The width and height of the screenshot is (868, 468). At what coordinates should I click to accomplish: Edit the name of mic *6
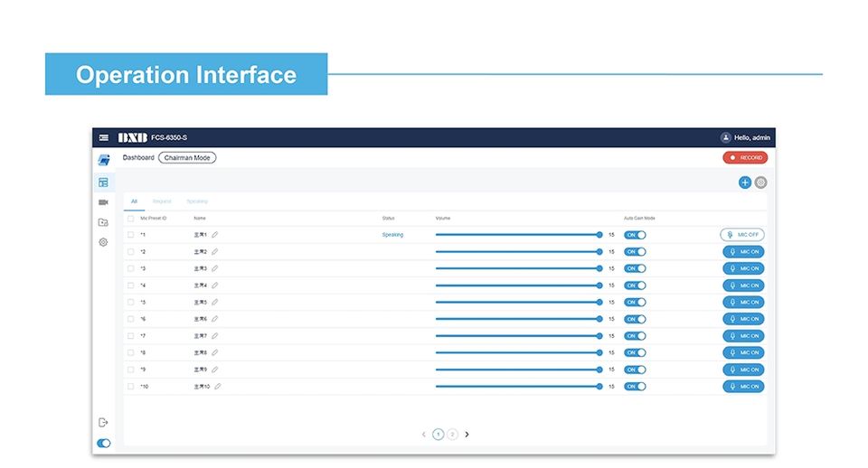pyautogui.click(x=215, y=319)
